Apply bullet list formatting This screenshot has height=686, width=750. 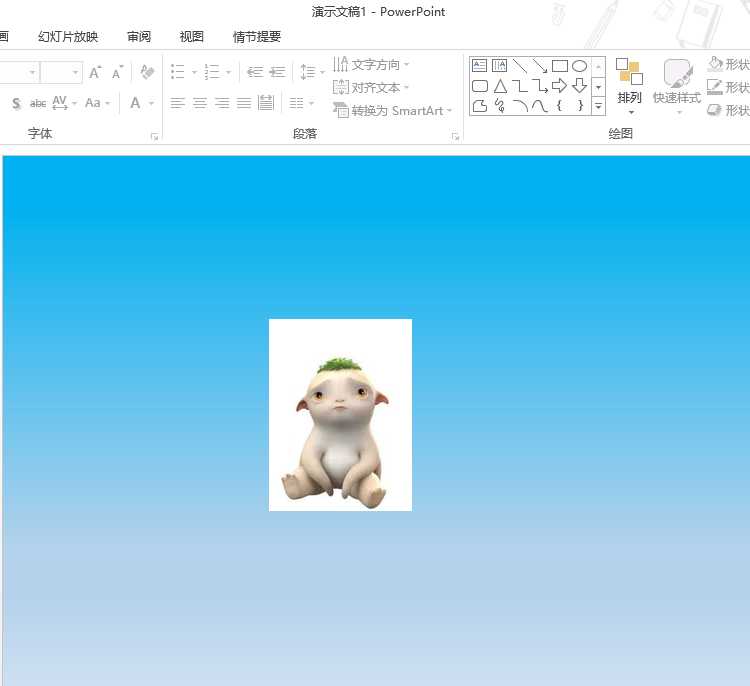177,72
